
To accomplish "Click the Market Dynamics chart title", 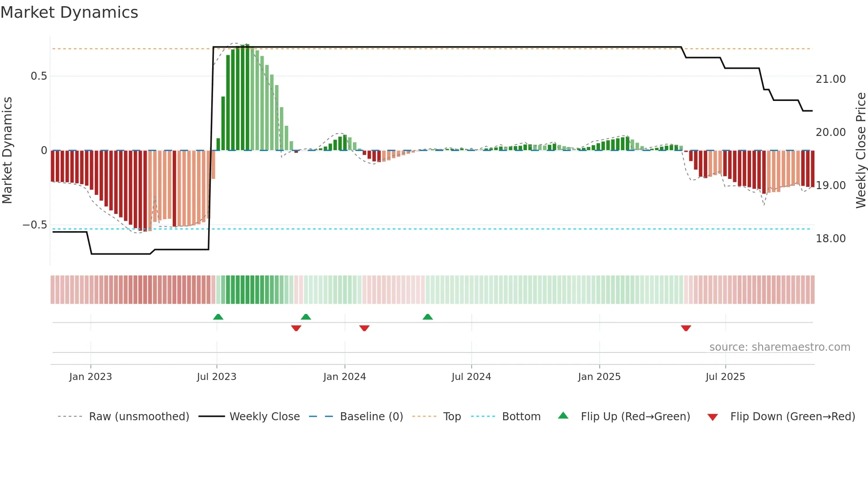I will 70,12.
